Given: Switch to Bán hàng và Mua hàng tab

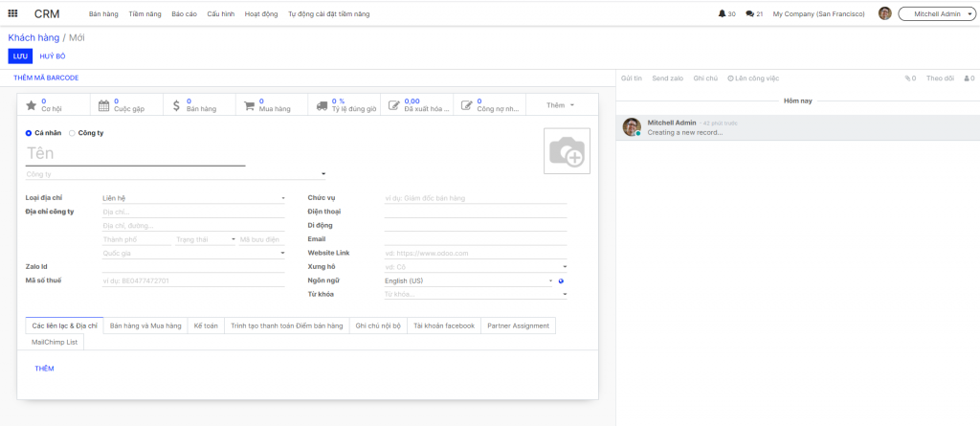Looking at the screenshot, I should 145,325.
